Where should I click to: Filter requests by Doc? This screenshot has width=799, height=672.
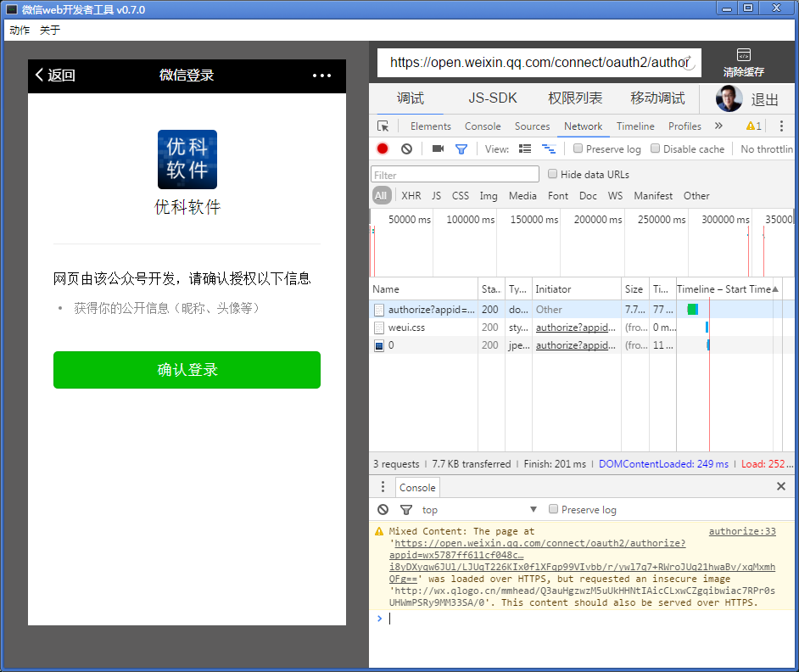click(588, 196)
